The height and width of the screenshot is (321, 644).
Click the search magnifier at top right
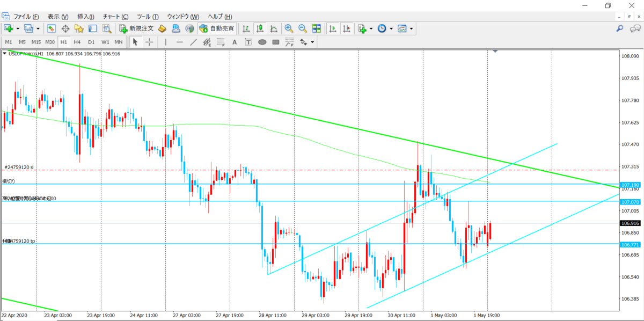click(x=619, y=28)
